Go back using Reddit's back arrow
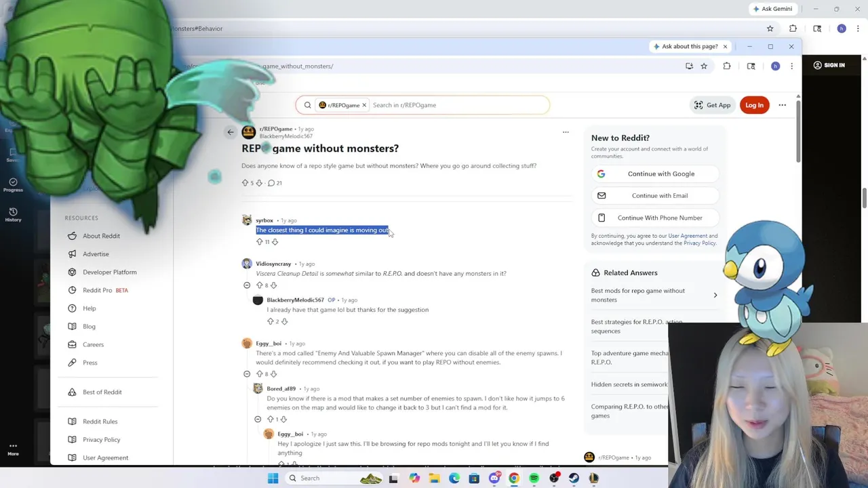868x488 pixels. click(231, 132)
